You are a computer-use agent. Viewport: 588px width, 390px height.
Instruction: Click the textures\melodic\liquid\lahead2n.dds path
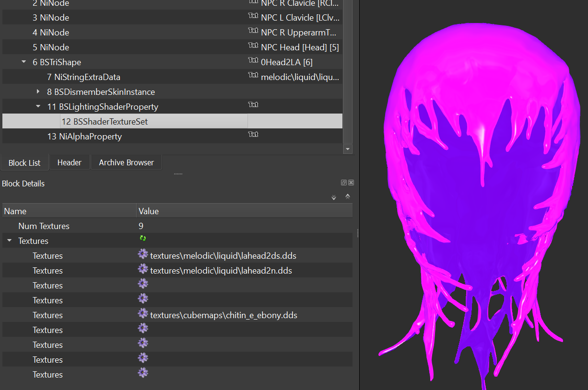[221, 271]
